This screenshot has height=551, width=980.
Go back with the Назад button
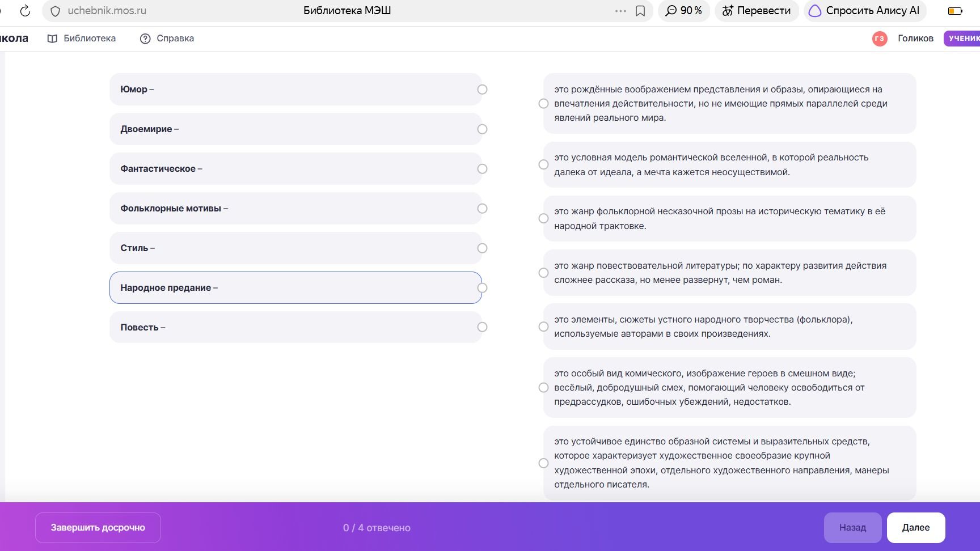852,528
